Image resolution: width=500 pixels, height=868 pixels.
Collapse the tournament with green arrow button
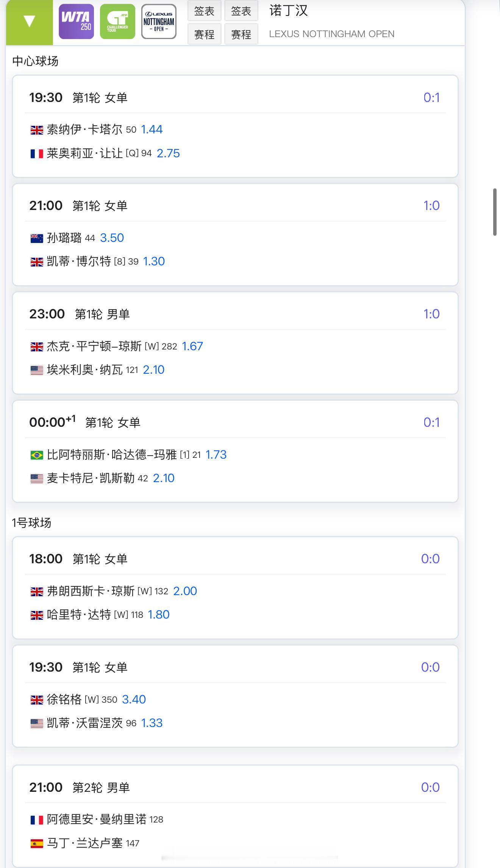pos(30,22)
